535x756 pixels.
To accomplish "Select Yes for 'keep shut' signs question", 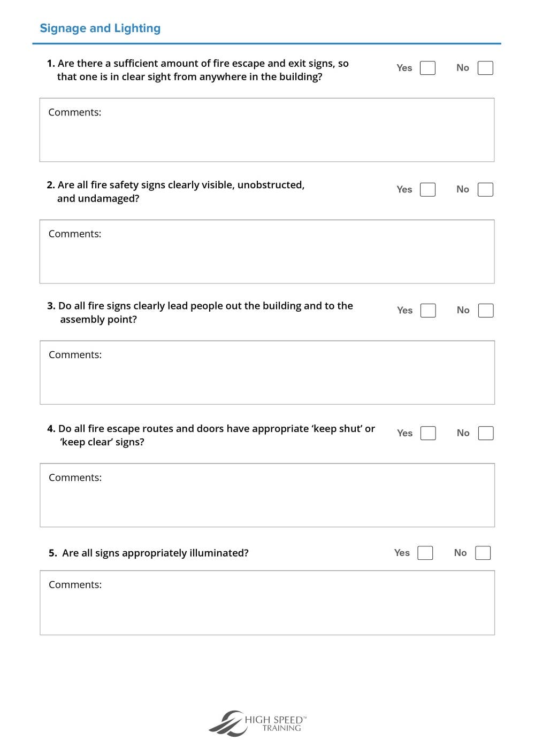I will click(428, 433).
